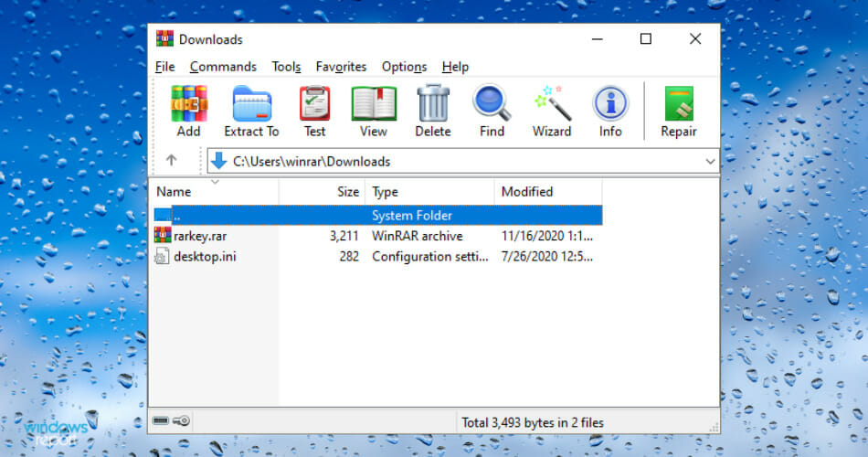The height and width of the screenshot is (457, 868).
Task: Click the desktop.ini file icon
Action: (162, 256)
